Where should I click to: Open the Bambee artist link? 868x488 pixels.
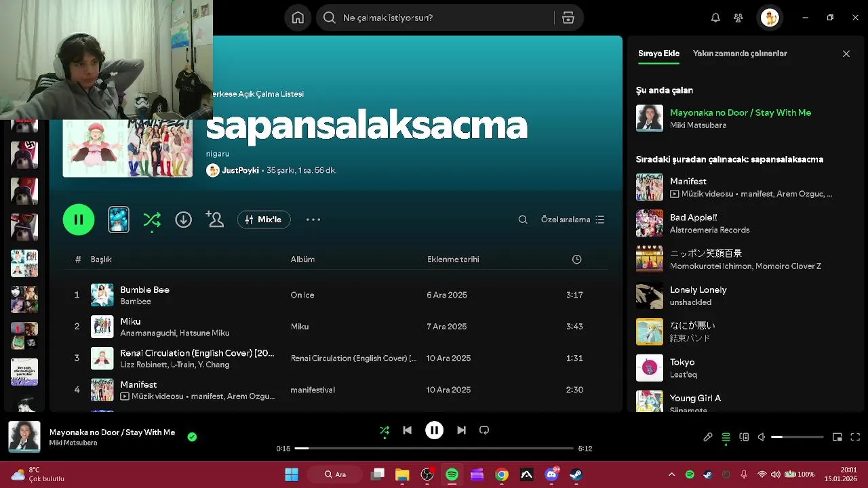[136, 302]
